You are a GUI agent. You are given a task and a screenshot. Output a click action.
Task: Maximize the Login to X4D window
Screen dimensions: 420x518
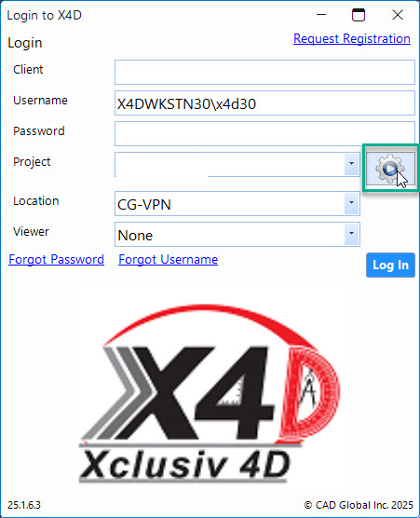[x=359, y=15]
